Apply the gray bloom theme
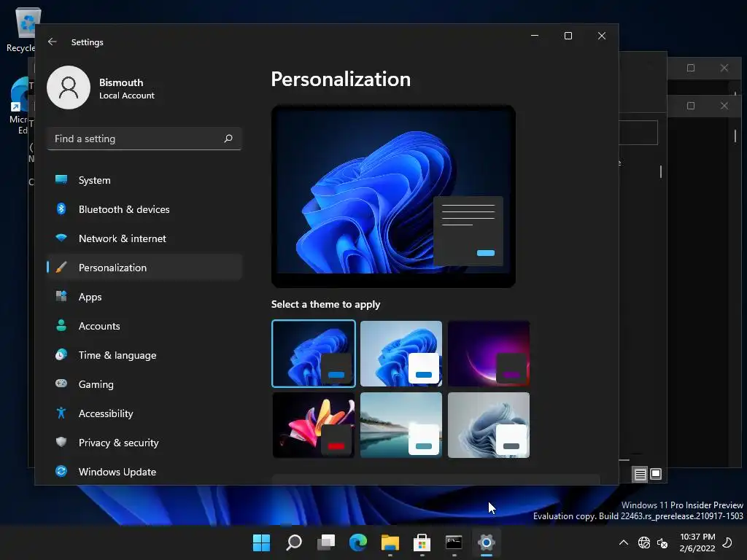 click(x=489, y=425)
